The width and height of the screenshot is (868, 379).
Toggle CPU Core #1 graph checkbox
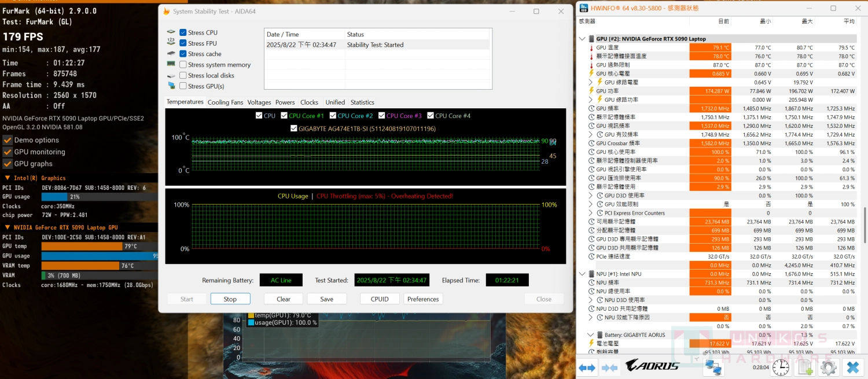click(284, 116)
